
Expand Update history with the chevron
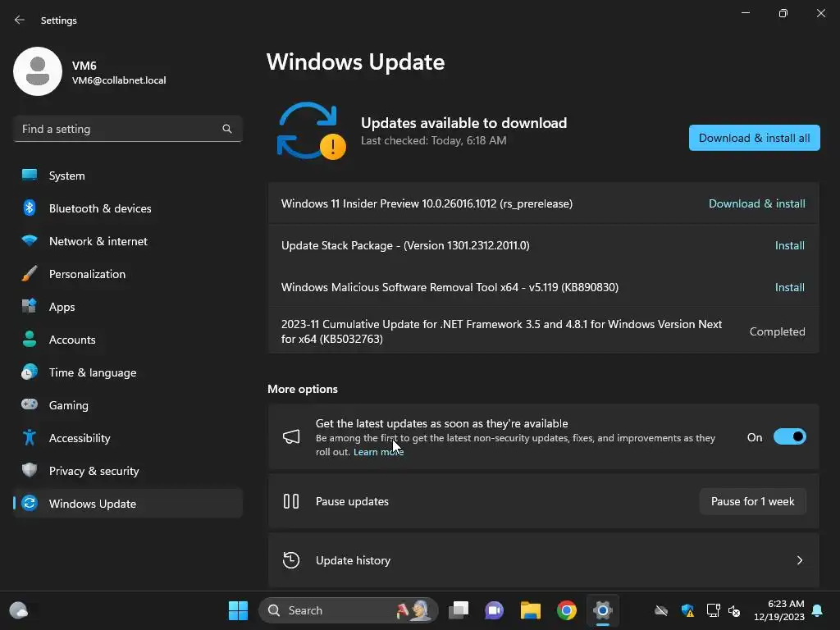(x=800, y=560)
